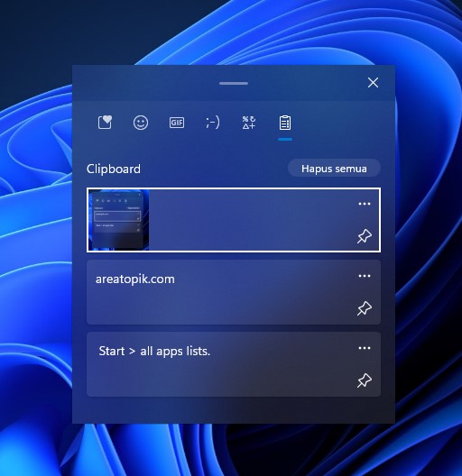Select the clipboard history tab icon
Viewport: 462px width, 476px height.
click(x=285, y=123)
